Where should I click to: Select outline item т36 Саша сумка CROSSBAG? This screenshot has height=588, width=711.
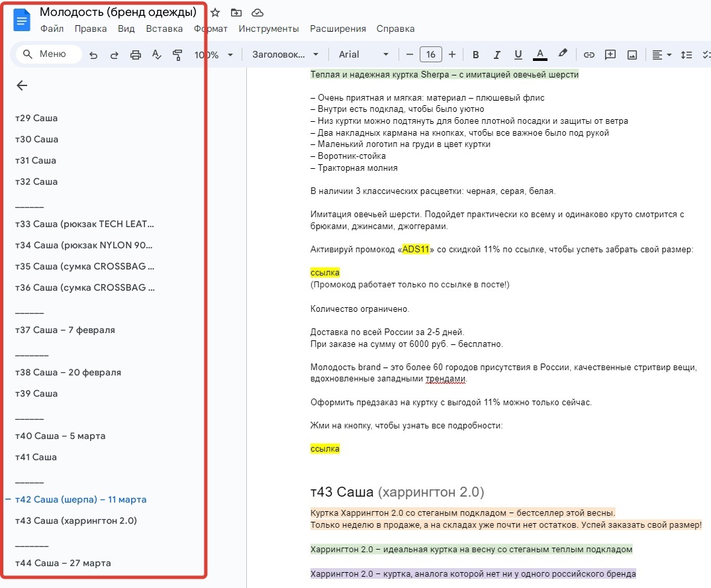[85, 287]
